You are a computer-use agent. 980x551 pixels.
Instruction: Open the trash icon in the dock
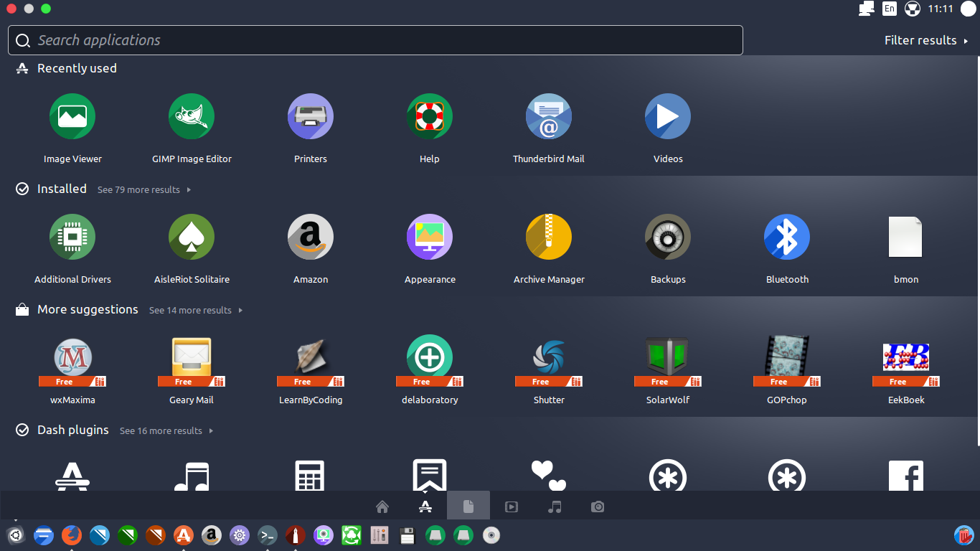pos(964,535)
